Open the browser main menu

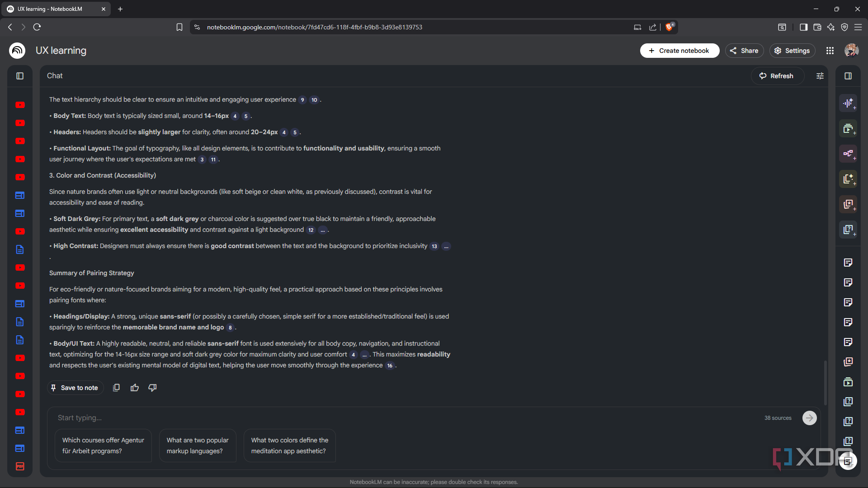[x=858, y=27]
